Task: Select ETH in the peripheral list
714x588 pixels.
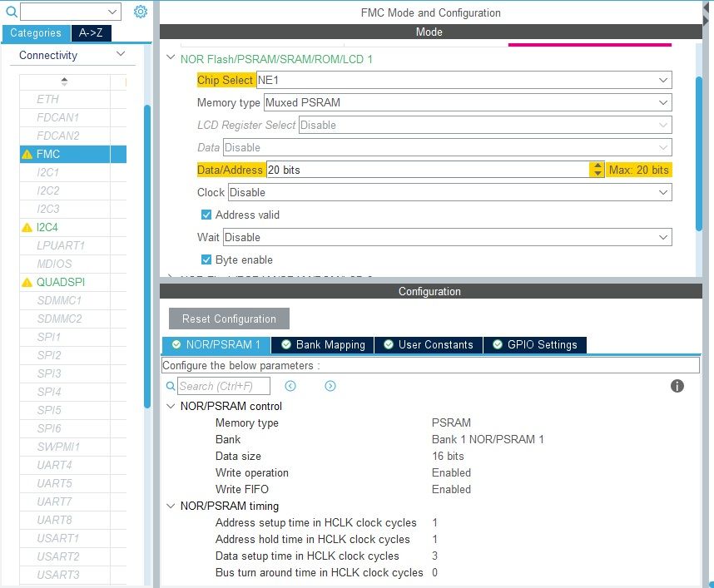Action: point(73,99)
